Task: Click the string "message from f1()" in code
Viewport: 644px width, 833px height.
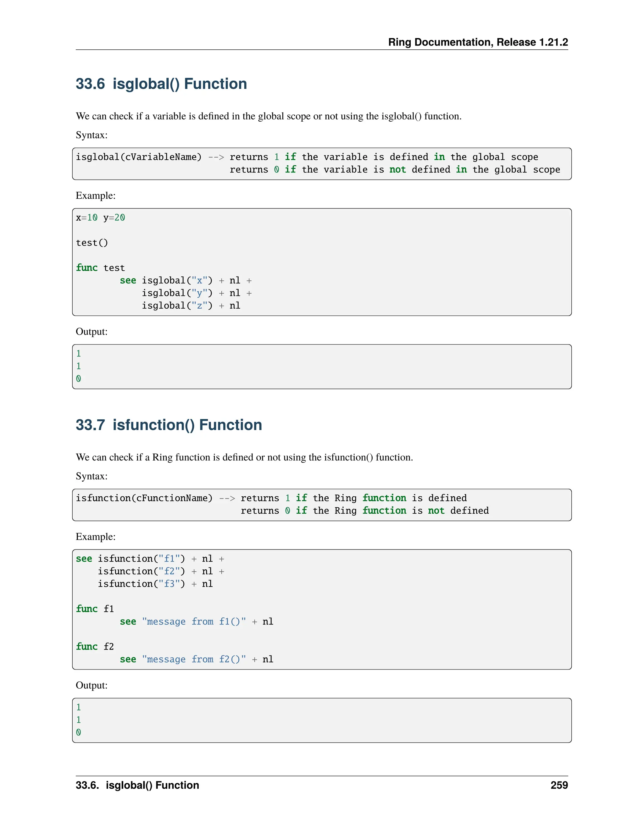Action: tap(194, 621)
